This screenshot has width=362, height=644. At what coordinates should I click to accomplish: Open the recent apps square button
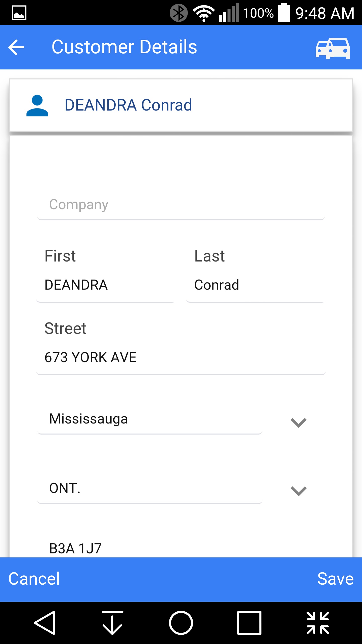point(249,623)
